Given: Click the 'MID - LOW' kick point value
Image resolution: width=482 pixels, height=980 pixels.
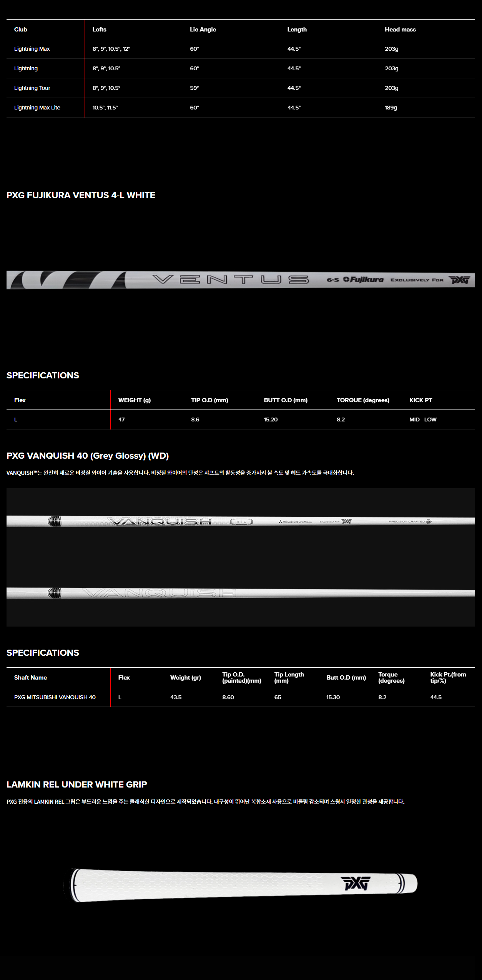Looking at the screenshot, I should pyautogui.click(x=423, y=420).
